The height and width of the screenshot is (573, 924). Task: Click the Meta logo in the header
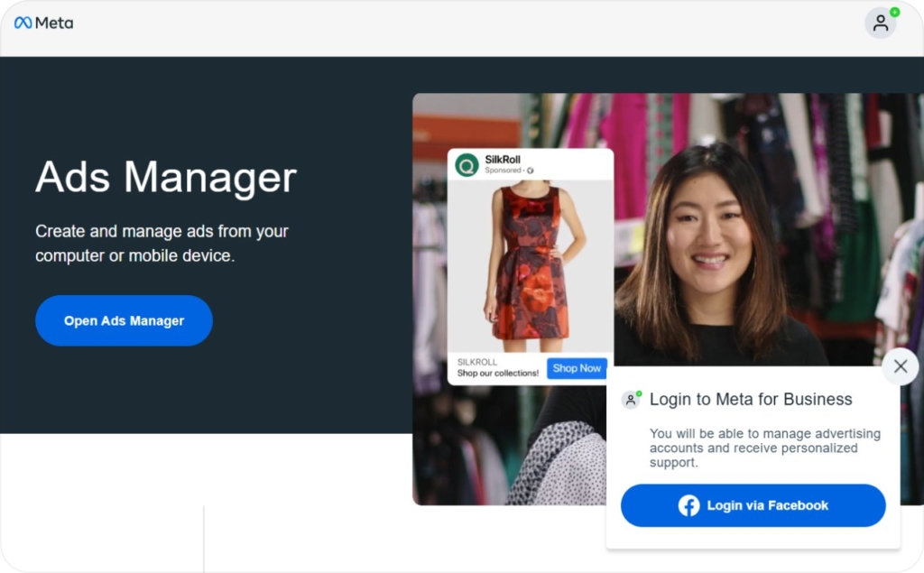tap(43, 23)
